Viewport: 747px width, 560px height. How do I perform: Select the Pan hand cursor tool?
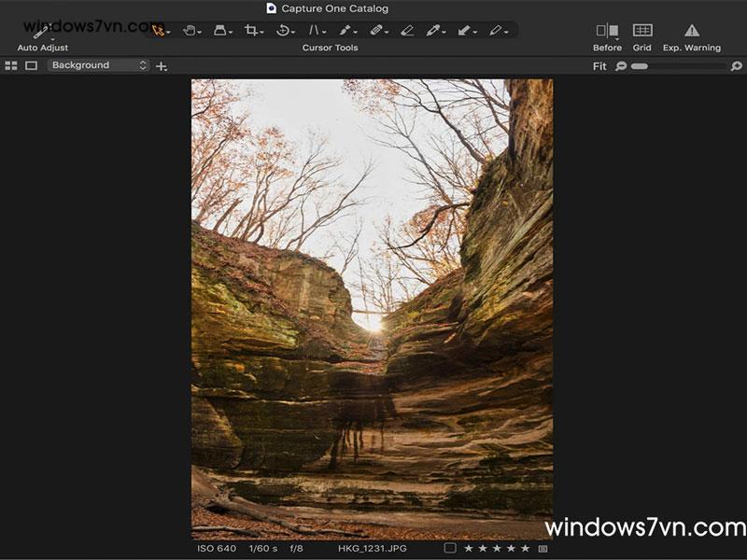(x=190, y=31)
